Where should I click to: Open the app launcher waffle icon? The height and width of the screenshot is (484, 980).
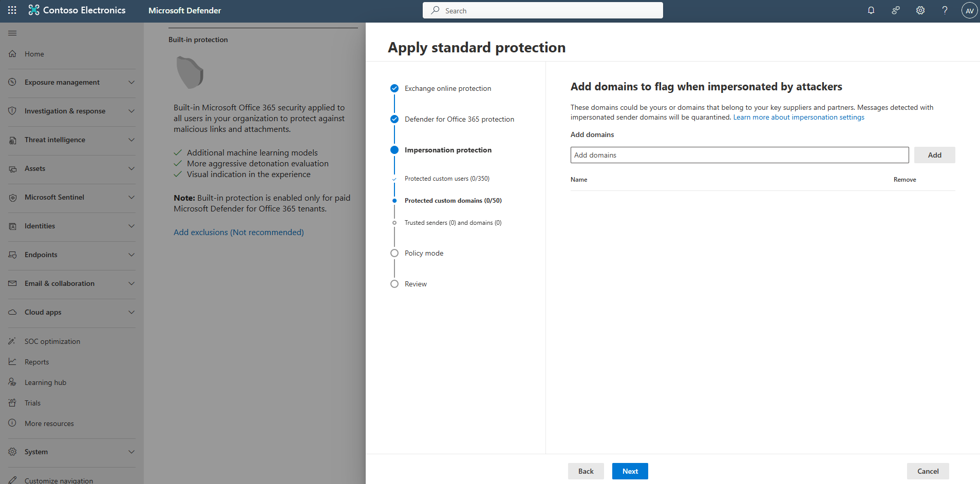[x=12, y=10]
